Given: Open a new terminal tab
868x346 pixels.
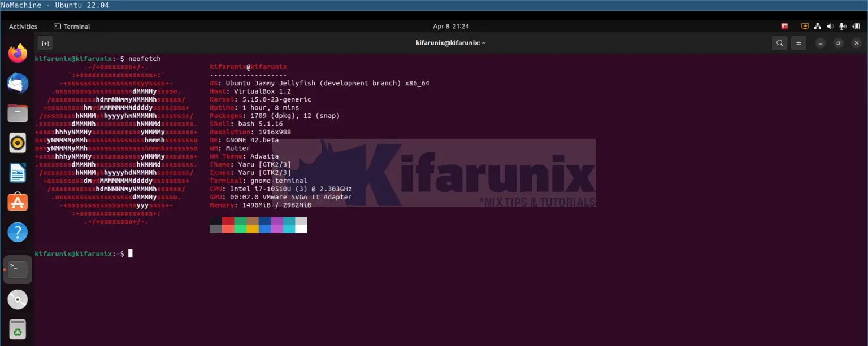Looking at the screenshot, I should point(45,43).
